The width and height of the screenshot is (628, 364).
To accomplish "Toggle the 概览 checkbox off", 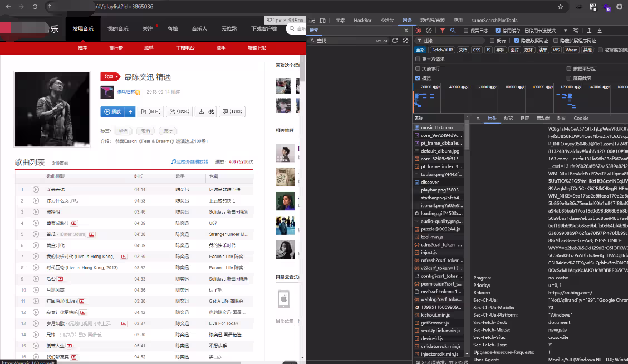I will click(418, 78).
